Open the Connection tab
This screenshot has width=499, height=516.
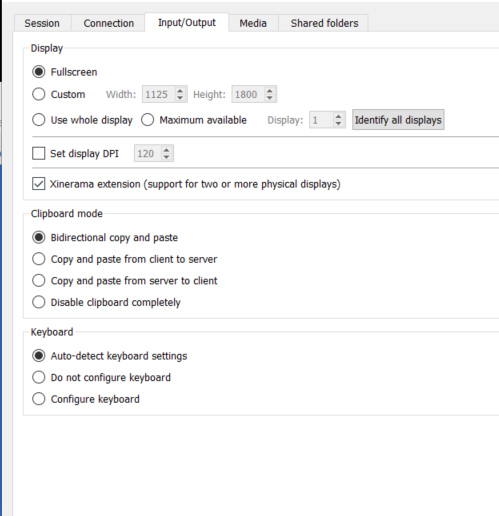click(x=108, y=23)
